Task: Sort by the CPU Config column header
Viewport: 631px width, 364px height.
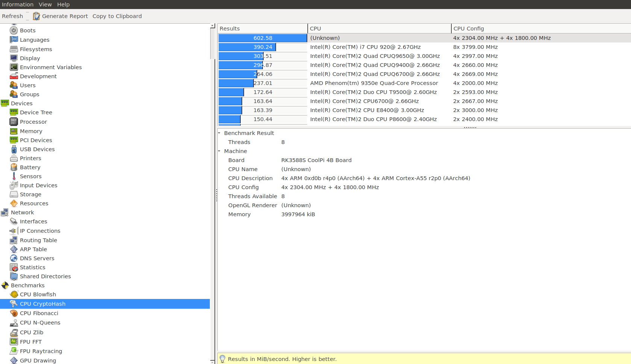Action: pos(541,29)
